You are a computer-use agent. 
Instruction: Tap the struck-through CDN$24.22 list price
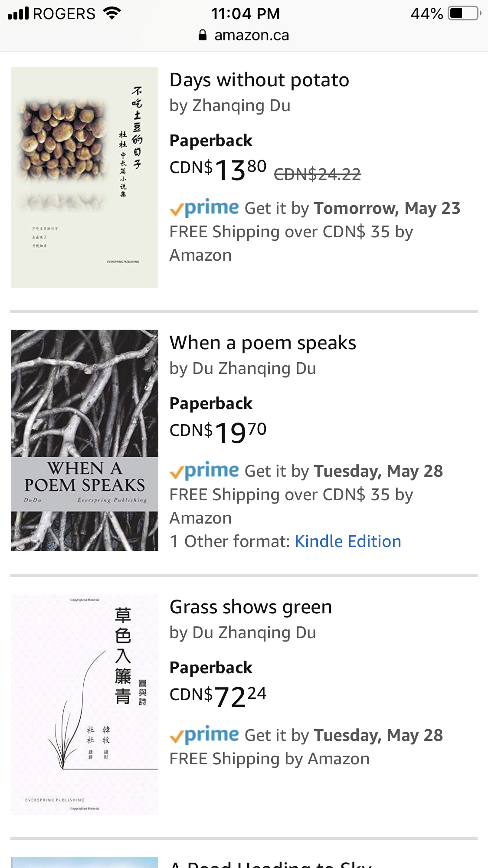pos(317,174)
